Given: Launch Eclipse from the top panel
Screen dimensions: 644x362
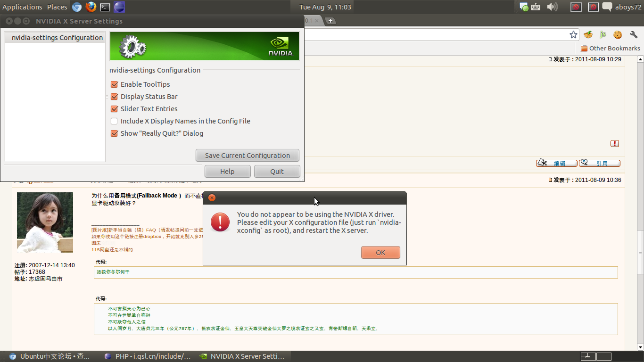Looking at the screenshot, I should pos(120,7).
